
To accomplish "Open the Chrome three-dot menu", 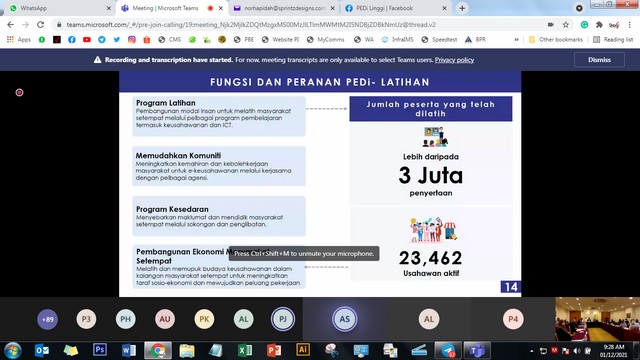I will (629, 25).
